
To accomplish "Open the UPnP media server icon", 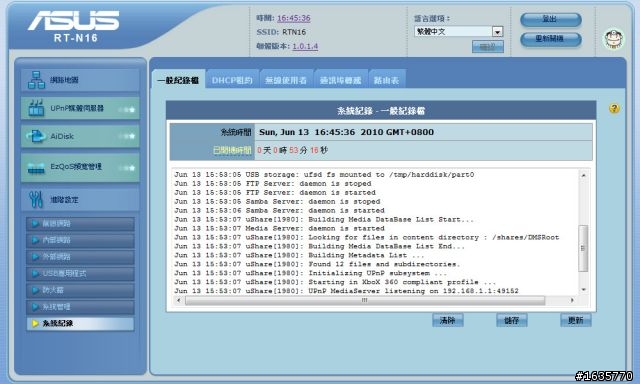I will click(x=36, y=108).
